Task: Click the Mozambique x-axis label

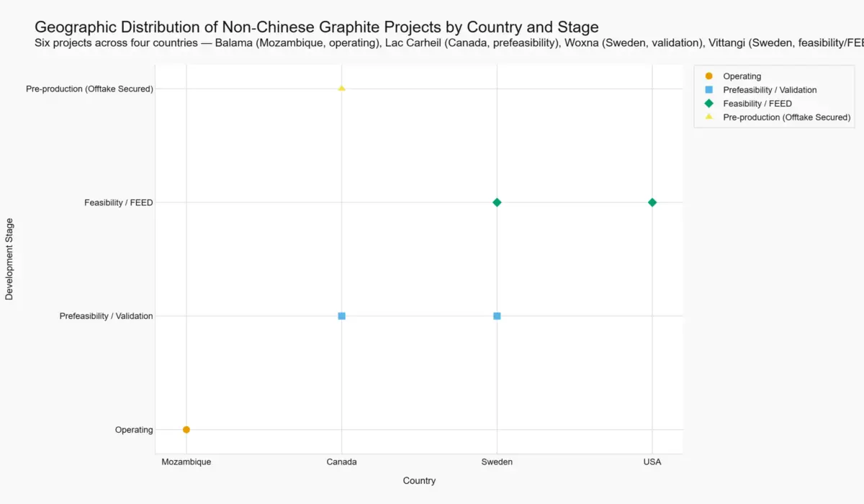Action: coord(186,462)
